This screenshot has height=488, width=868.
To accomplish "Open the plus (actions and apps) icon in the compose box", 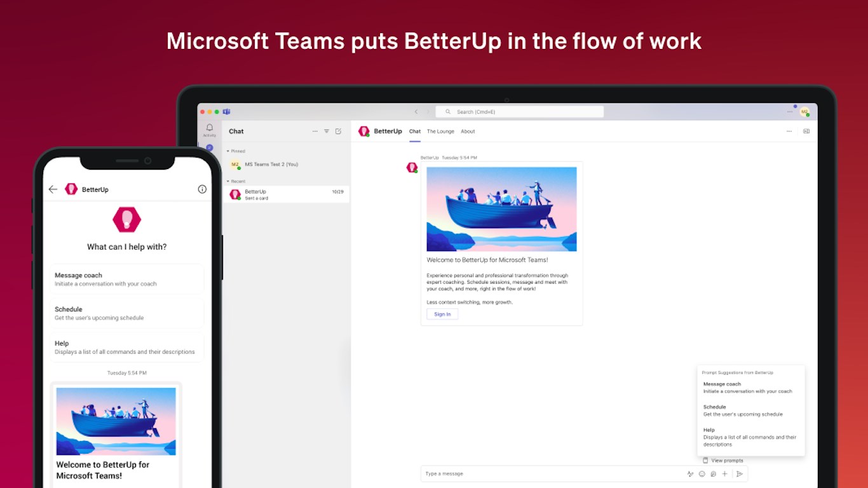I will point(724,474).
